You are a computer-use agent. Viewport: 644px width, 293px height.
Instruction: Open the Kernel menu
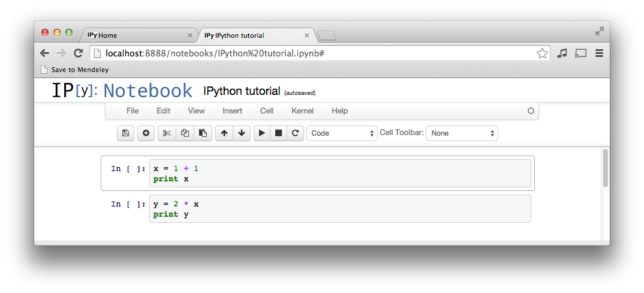(302, 111)
